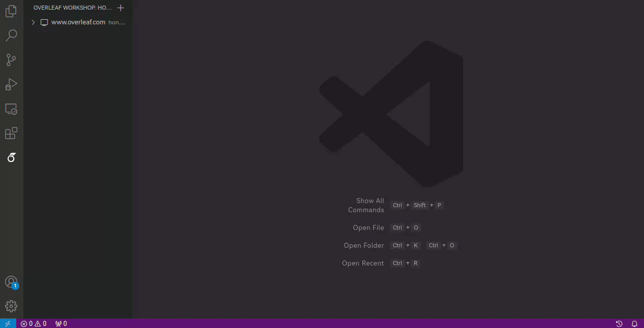Open the Extensions view

pos(11,133)
